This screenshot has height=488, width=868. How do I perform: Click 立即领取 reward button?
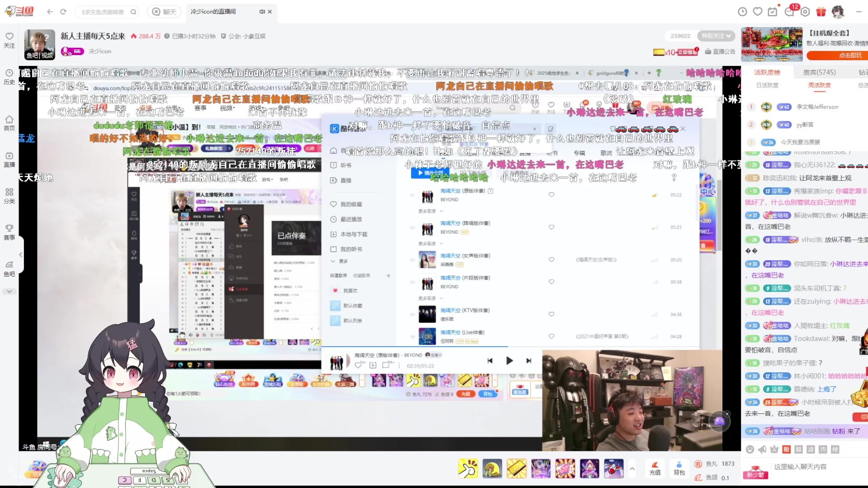(x=687, y=52)
